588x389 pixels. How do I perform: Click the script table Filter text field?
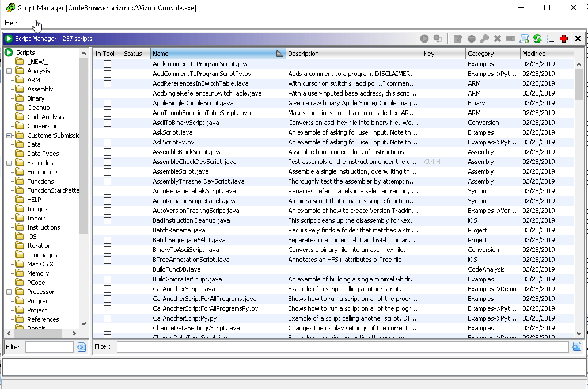click(343, 346)
